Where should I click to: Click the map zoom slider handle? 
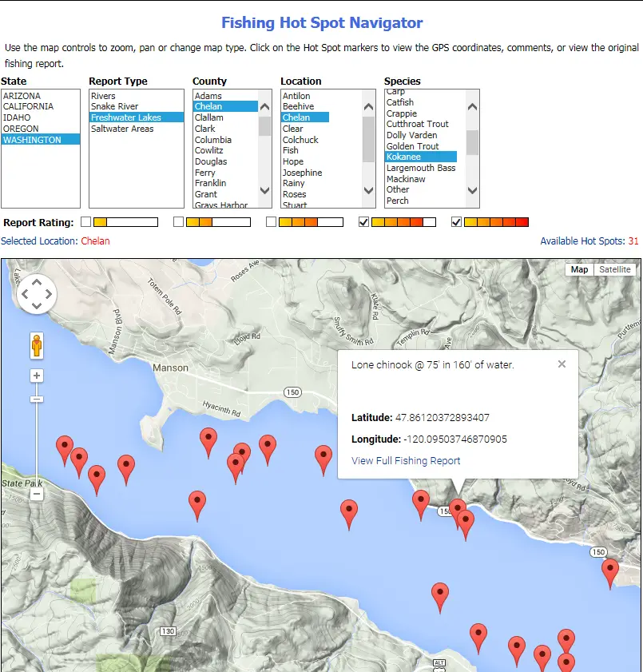[x=36, y=399]
